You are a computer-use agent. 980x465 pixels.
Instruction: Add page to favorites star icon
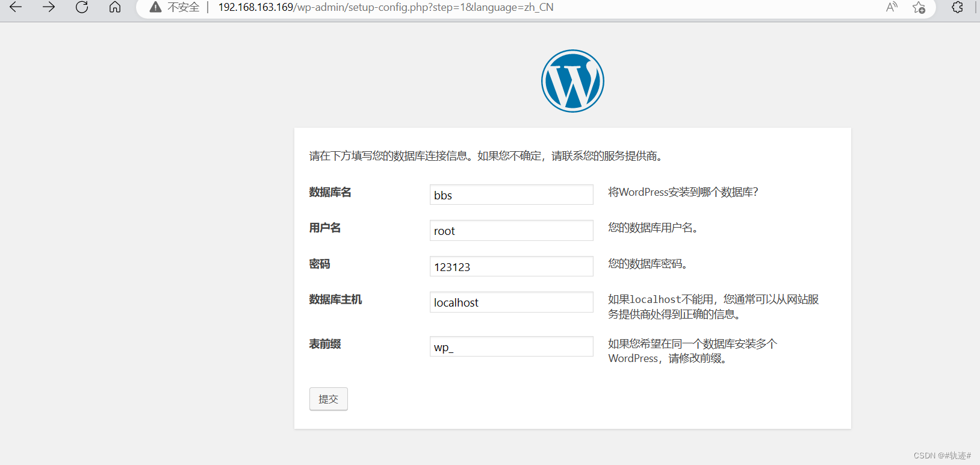coord(919,7)
